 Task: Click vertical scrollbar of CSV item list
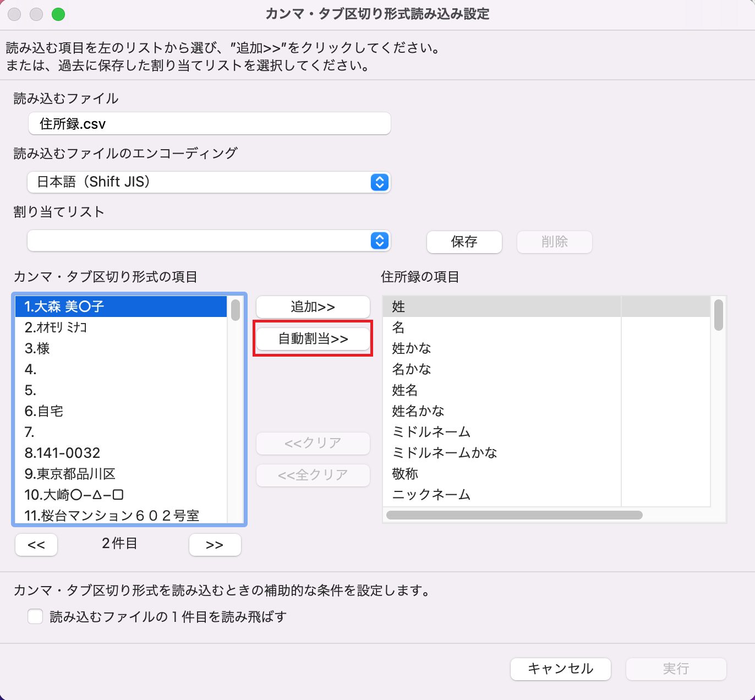point(236,310)
